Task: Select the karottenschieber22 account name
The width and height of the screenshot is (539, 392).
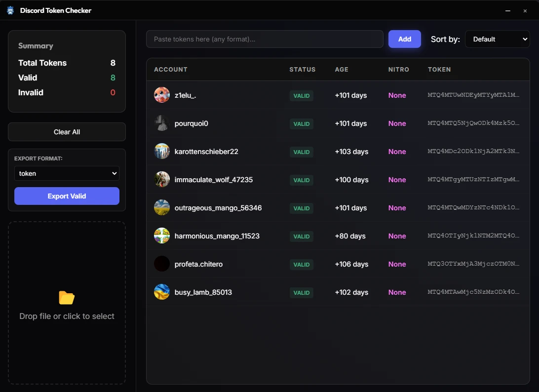Action: coord(206,152)
